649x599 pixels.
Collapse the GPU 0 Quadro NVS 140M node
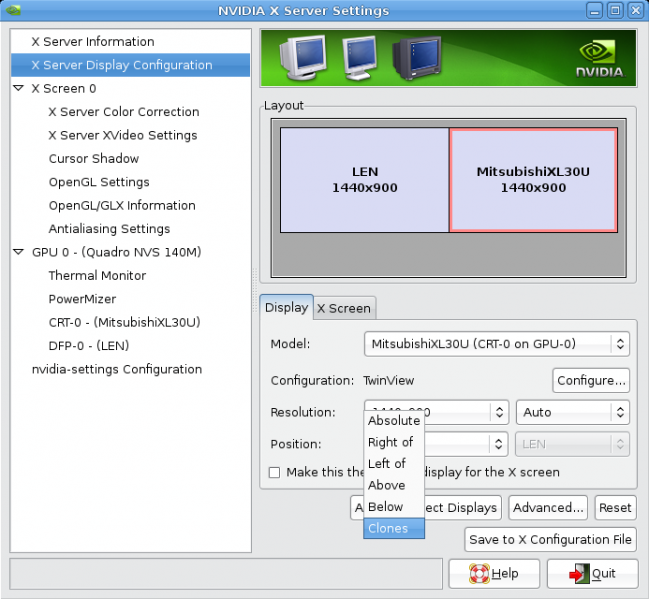click(18, 252)
